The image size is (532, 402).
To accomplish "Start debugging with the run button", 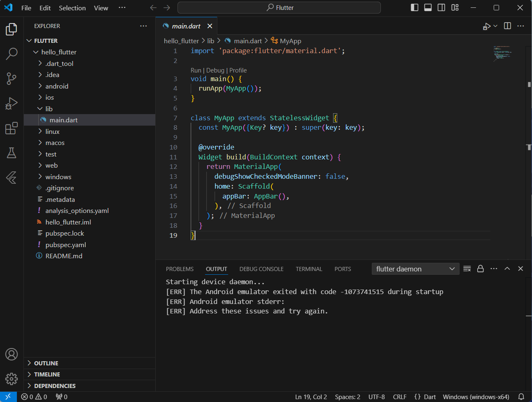I will [487, 26].
